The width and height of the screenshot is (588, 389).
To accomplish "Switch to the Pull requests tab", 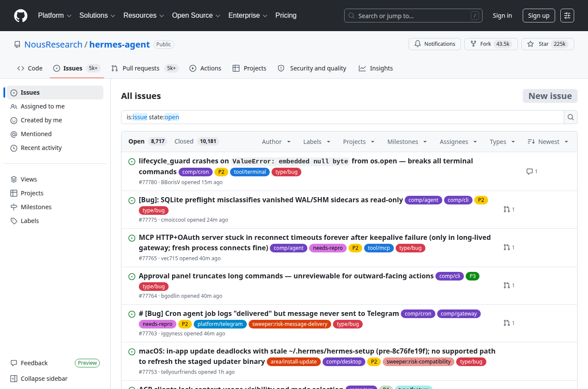I will tap(144, 68).
